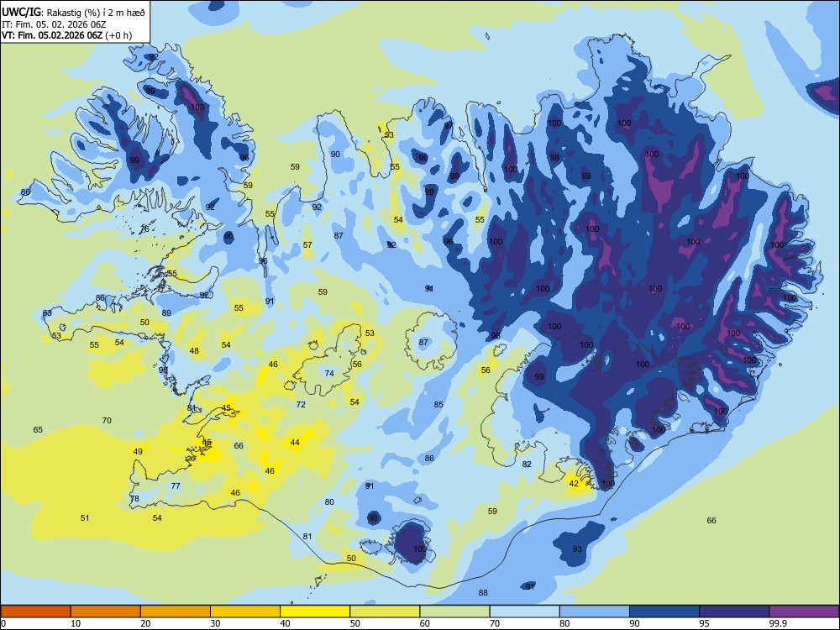The width and height of the screenshot is (840, 630).
Task: Click the orange 10–20 legend swatch
Action: point(106,612)
